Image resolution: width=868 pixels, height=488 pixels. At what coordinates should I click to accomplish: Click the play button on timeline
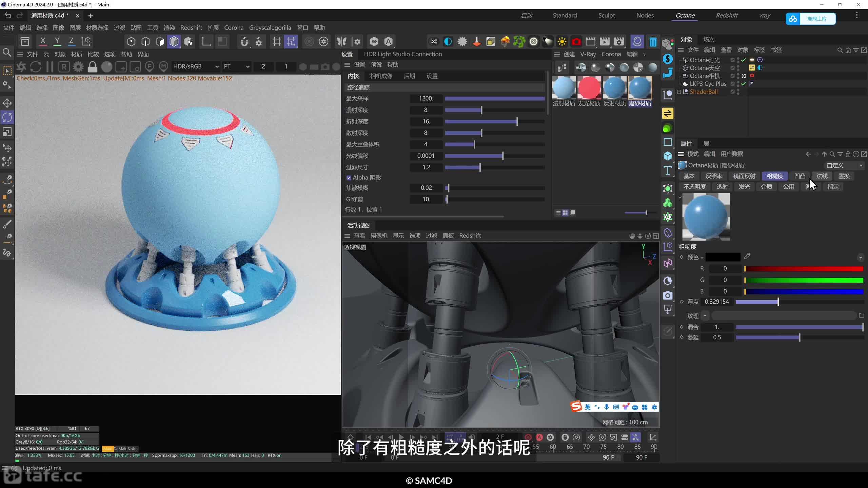[401, 437]
